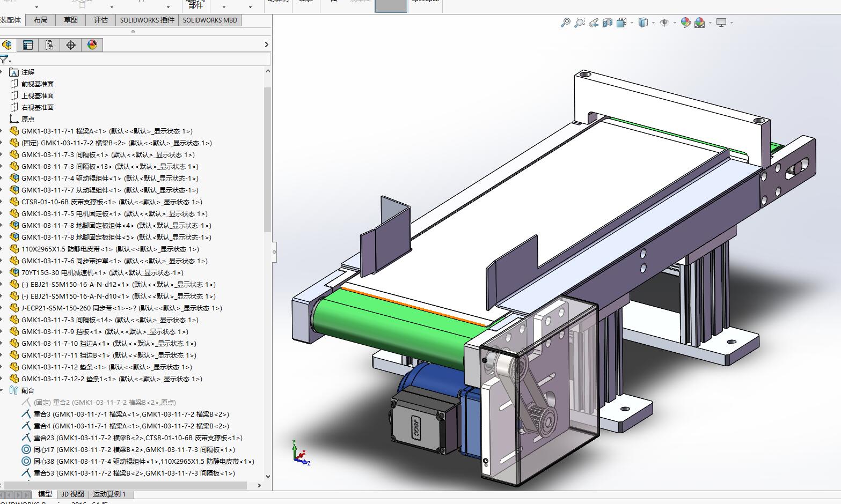The width and height of the screenshot is (841, 504).
Task: Open the Display Style dropdown arrow
Action: point(653,23)
